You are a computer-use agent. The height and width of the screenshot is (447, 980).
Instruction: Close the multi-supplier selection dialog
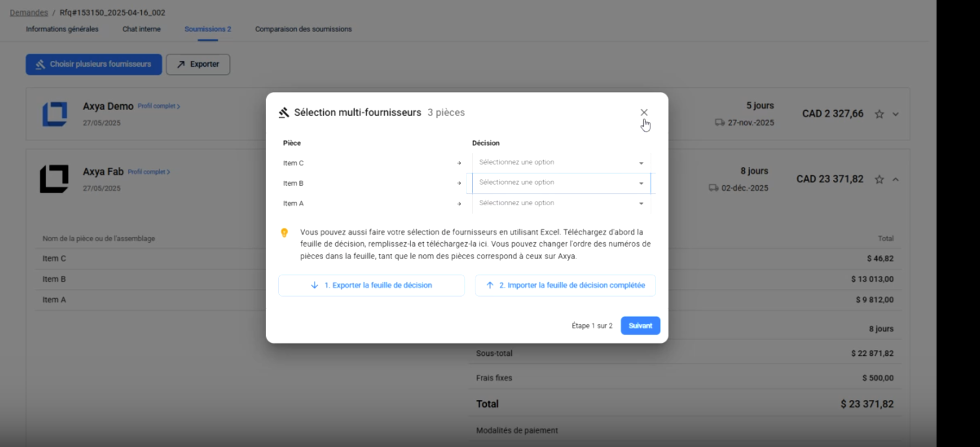click(644, 112)
